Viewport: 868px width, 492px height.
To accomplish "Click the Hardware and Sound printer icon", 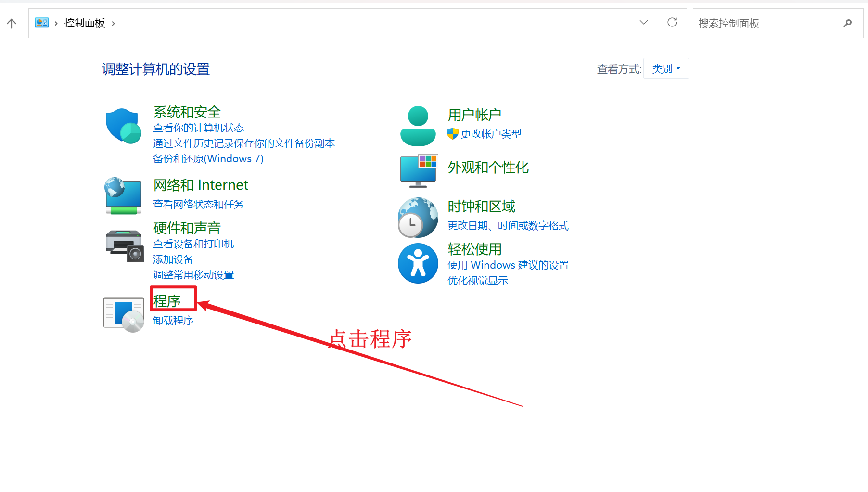I will [x=124, y=246].
